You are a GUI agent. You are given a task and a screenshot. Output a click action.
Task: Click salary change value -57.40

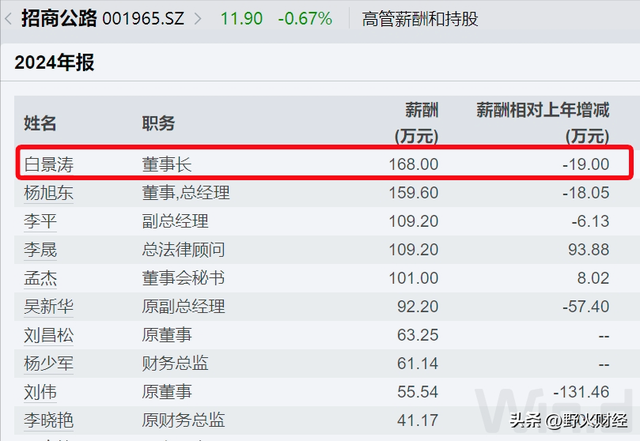pos(586,307)
